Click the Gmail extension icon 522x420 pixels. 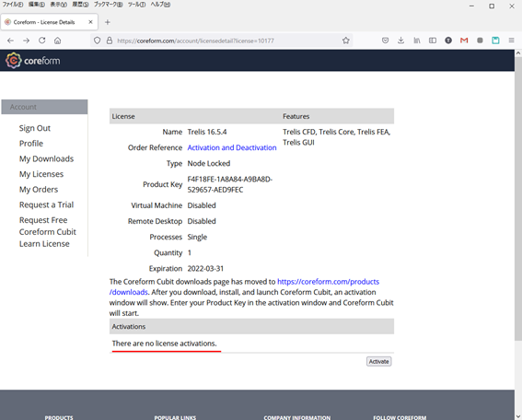click(464, 41)
